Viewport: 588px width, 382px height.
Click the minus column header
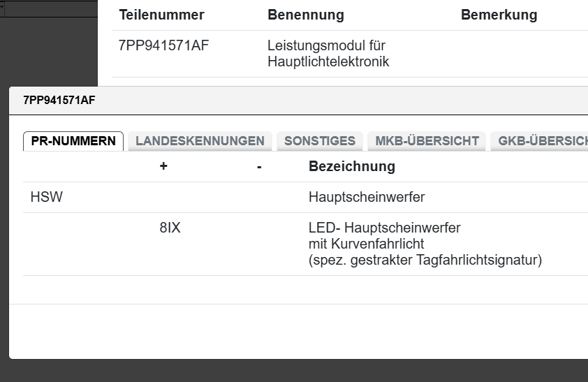pos(259,167)
